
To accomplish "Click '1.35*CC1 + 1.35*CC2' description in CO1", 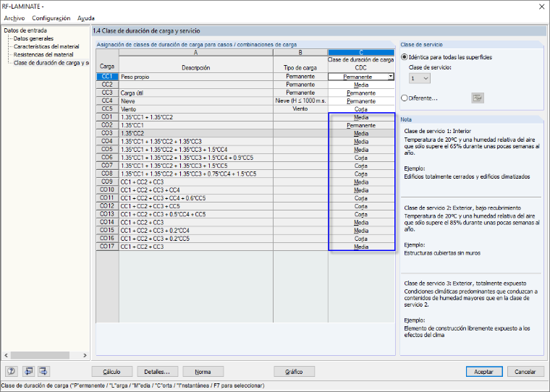I will click(x=195, y=117).
